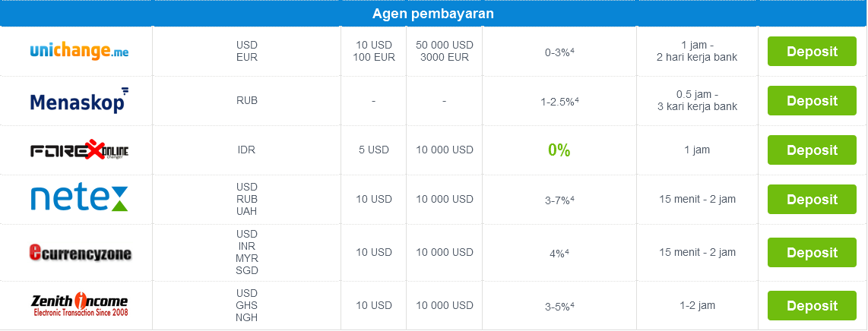Image resolution: width=868 pixels, height=331 pixels.
Task: Open the 1-2.5% footnote for Menaskop
Action: point(577,100)
